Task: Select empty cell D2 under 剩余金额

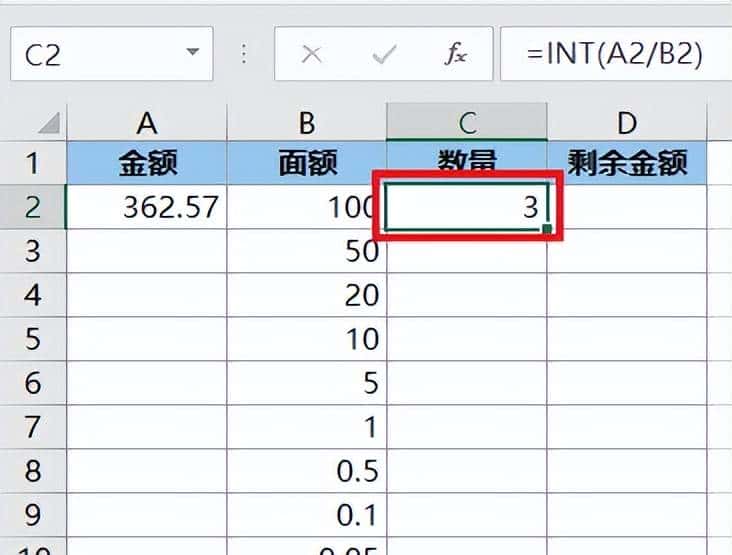Action: tap(627, 207)
